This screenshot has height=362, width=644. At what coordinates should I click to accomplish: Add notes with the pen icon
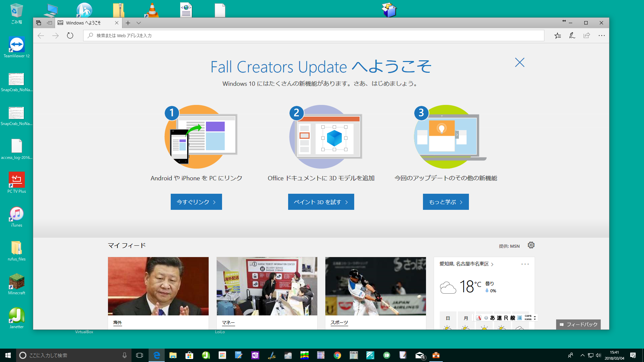tap(572, 36)
